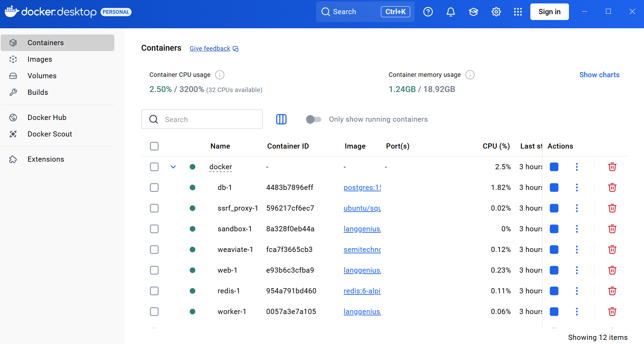Stop the web-1 container
Viewport: 644px width, 344px height.
[x=554, y=270]
